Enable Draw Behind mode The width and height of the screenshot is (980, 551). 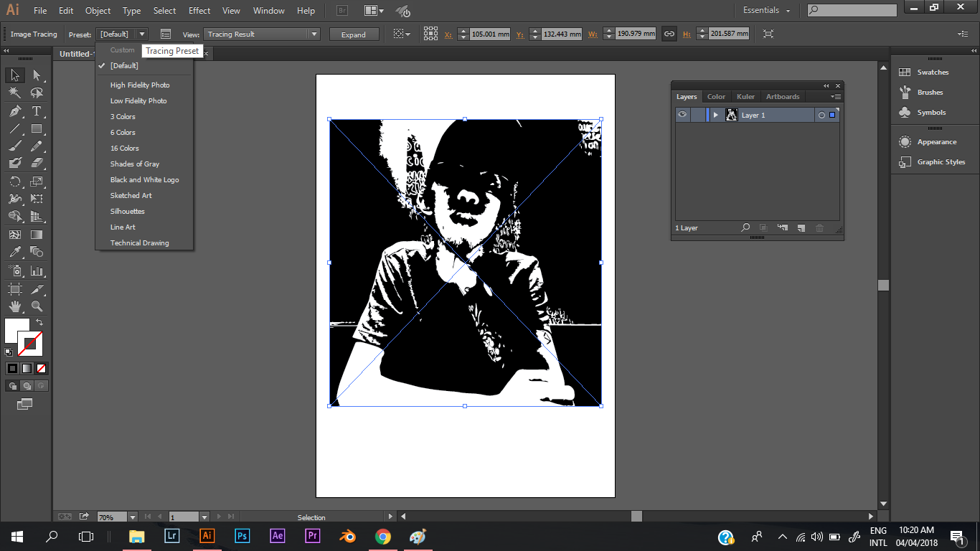tap(27, 385)
